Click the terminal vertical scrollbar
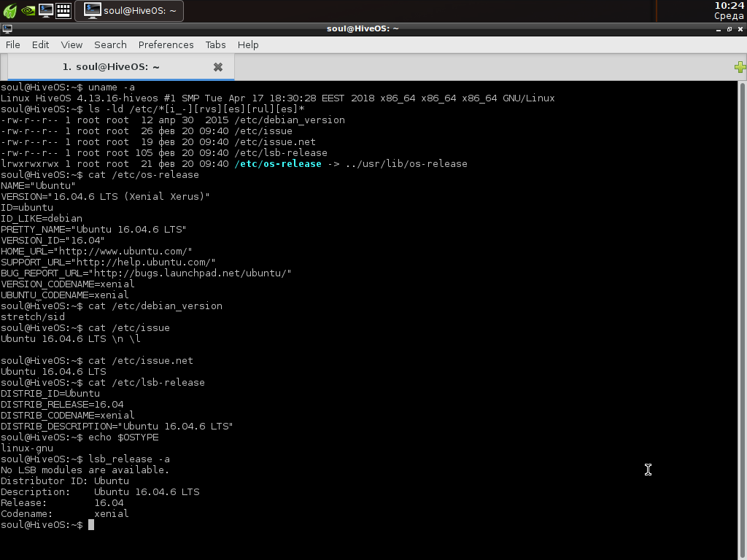Image resolution: width=747 pixels, height=560 pixels. (x=742, y=321)
